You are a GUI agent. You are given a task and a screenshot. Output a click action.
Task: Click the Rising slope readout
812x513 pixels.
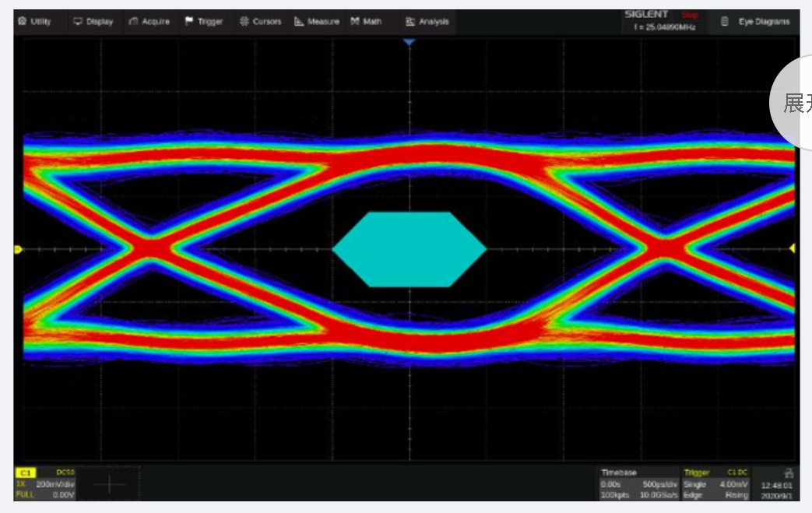(x=737, y=495)
